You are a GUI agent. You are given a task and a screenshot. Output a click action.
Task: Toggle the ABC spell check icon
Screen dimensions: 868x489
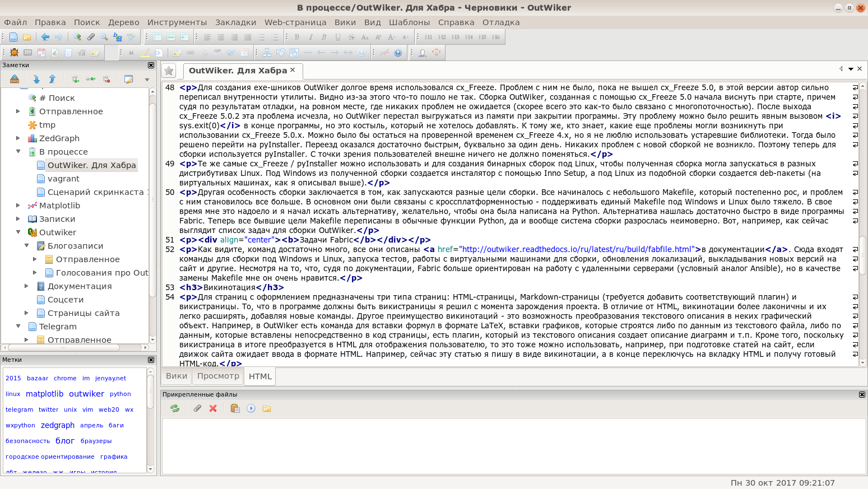pyautogui.click(x=131, y=37)
